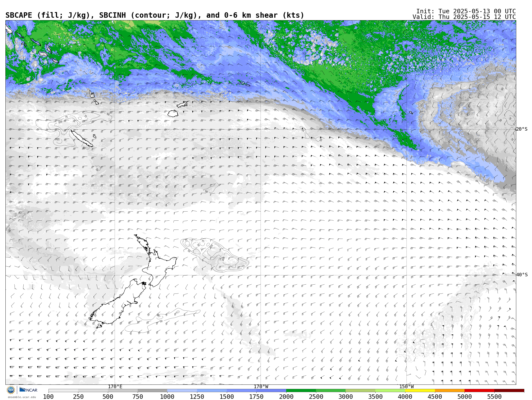The width and height of the screenshot is (532, 400).
Task: Click the colorbar label 1500
Action: click(227, 397)
